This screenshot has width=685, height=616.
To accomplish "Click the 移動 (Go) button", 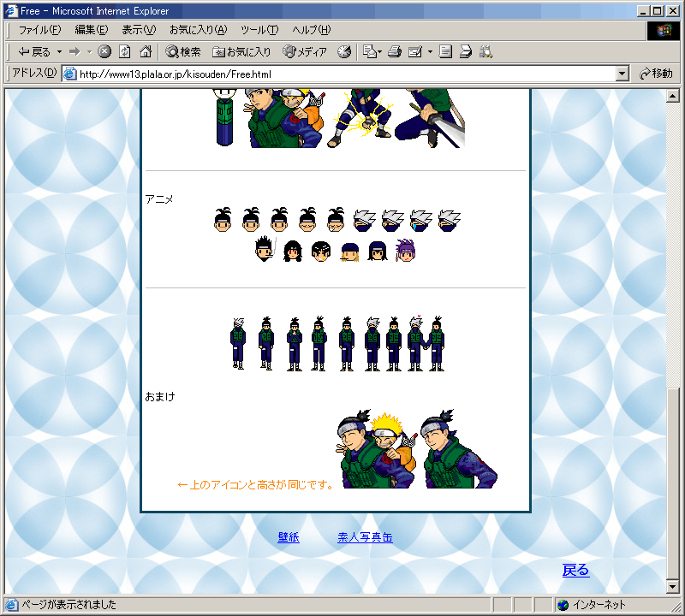I will click(x=656, y=74).
